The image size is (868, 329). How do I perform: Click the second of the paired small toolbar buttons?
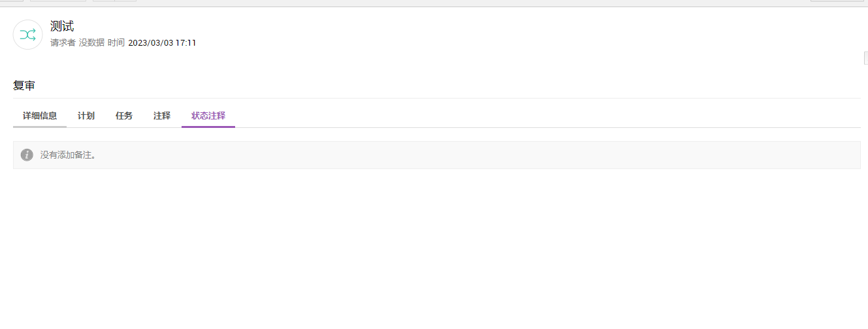pyautogui.click(x=125, y=1)
